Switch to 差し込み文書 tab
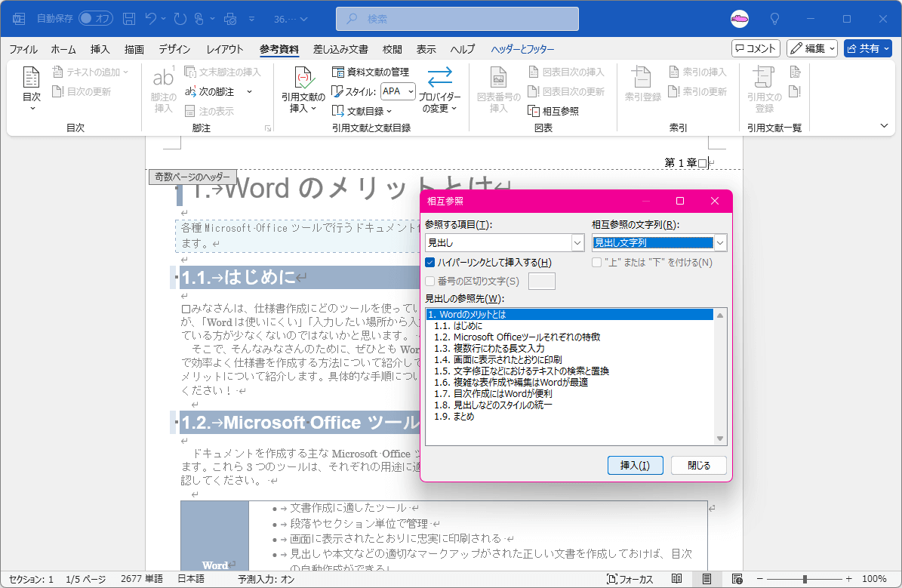Image resolution: width=902 pixels, height=588 pixels. click(x=340, y=50)
